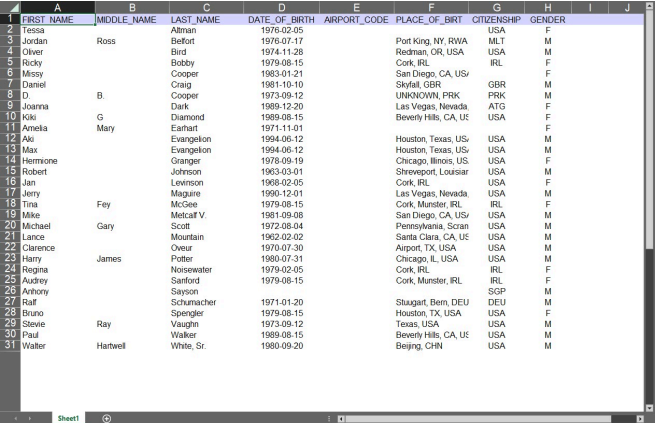Image resolution: width=655 pixels, height=423 pixels.
Task: Click the citizenship cell DEU
Action: point(497,302)
